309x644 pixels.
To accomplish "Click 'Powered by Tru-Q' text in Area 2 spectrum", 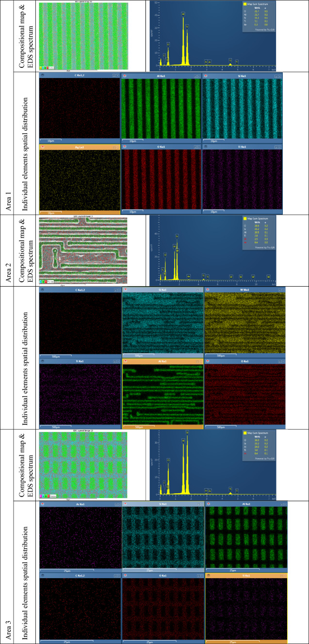I will pos(265,247).
